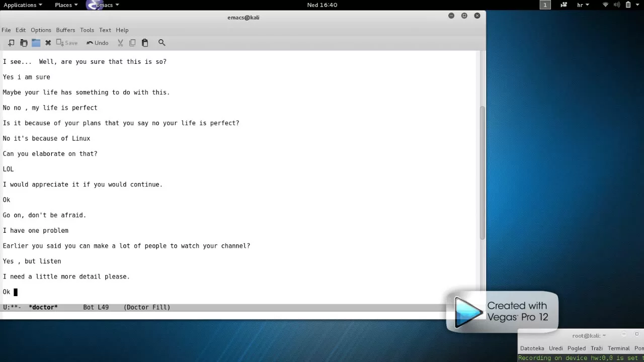Expand the Emacs app menu in top panel
644x362 pixels.
[x=103, y=5]
